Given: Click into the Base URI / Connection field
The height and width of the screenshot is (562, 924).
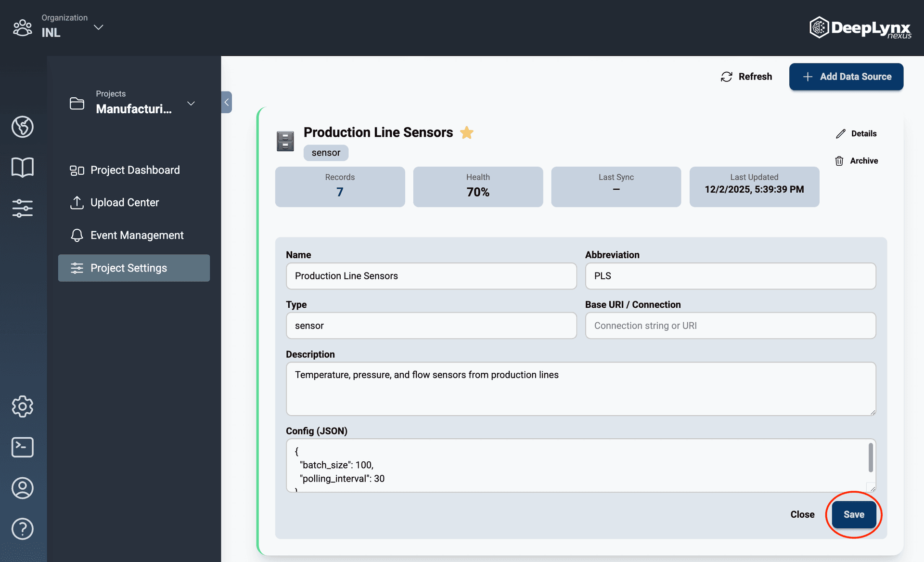Looking at the screenshot, I should [730, 326].
